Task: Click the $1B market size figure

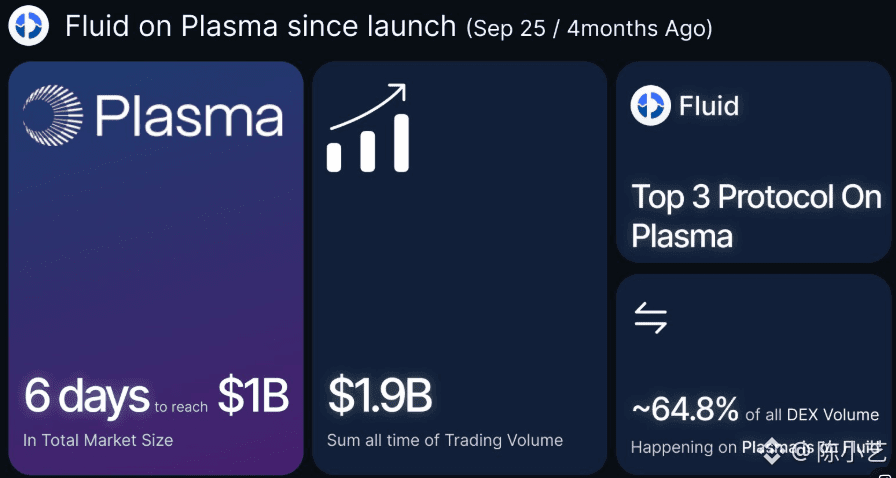Action: click(253, 396)
